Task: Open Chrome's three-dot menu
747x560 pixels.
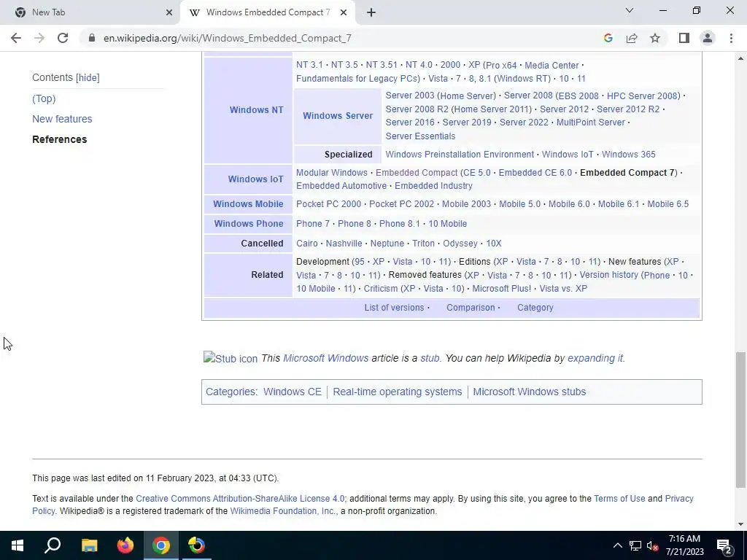Action: (x=731, y=38)
